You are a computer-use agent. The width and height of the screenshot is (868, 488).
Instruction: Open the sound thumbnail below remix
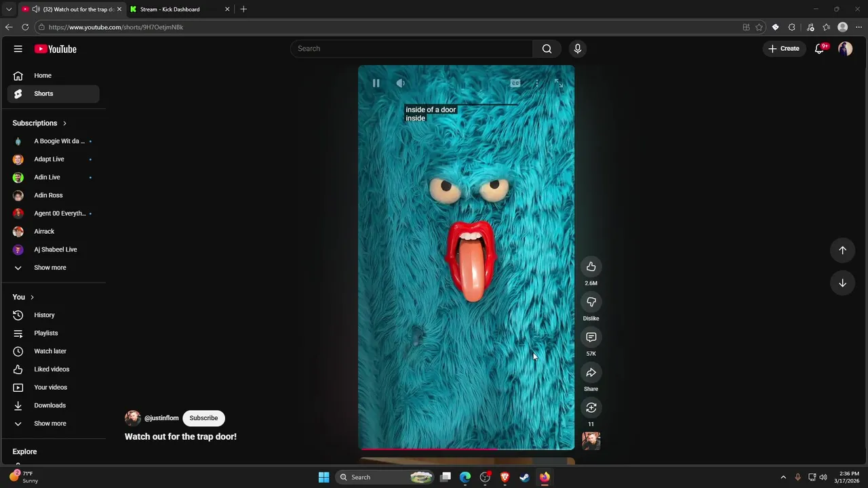(x=591, y=441)
